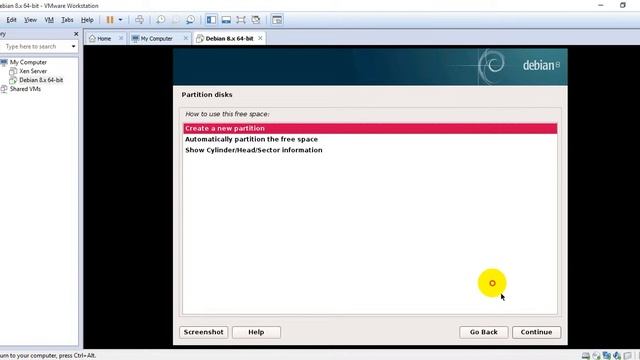640x360 pixels.
Task: Click the console view toolbar icon
Action: pyautogui.click(x=277, y=20)
